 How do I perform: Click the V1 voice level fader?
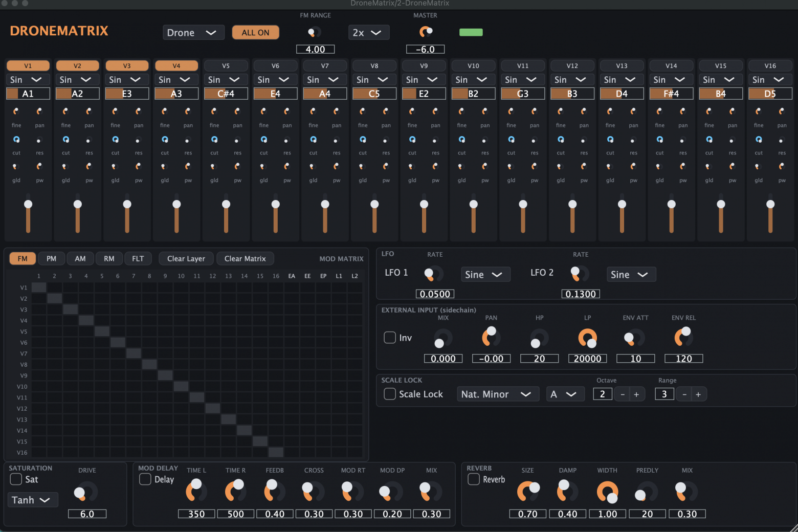pos(28,214)
